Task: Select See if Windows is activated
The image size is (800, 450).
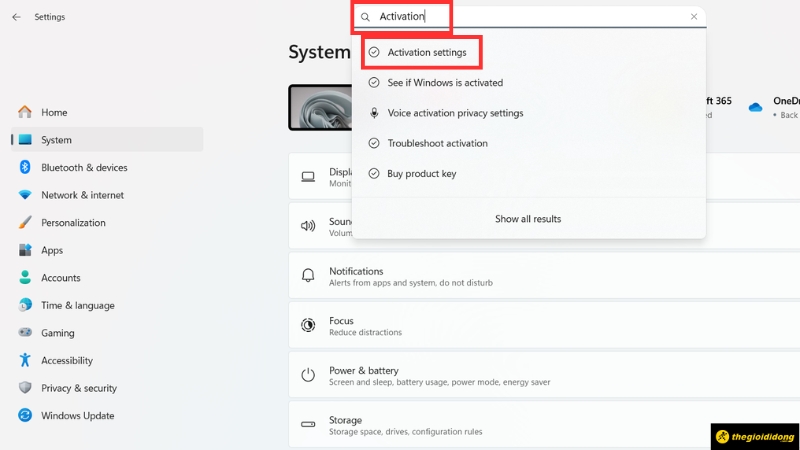Action: pos(529,83)
